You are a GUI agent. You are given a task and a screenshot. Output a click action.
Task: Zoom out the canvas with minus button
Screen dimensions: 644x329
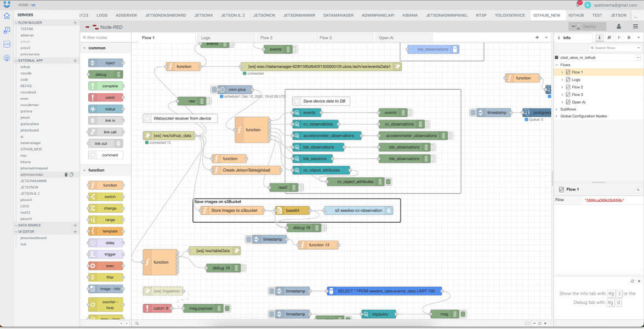pos(534,324)
